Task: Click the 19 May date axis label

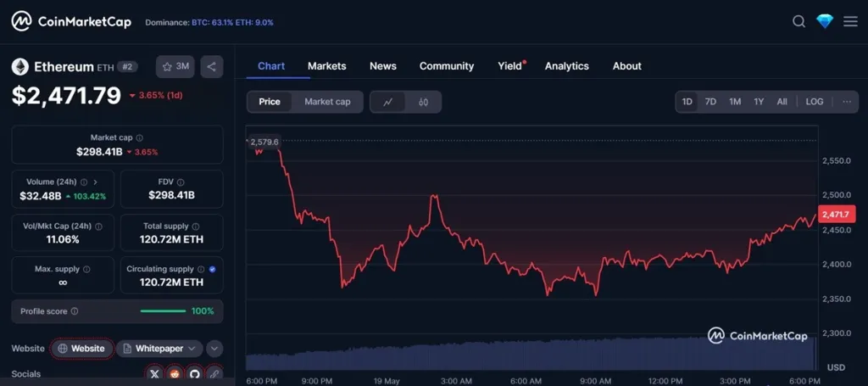Action: click(x=387, y=381)
